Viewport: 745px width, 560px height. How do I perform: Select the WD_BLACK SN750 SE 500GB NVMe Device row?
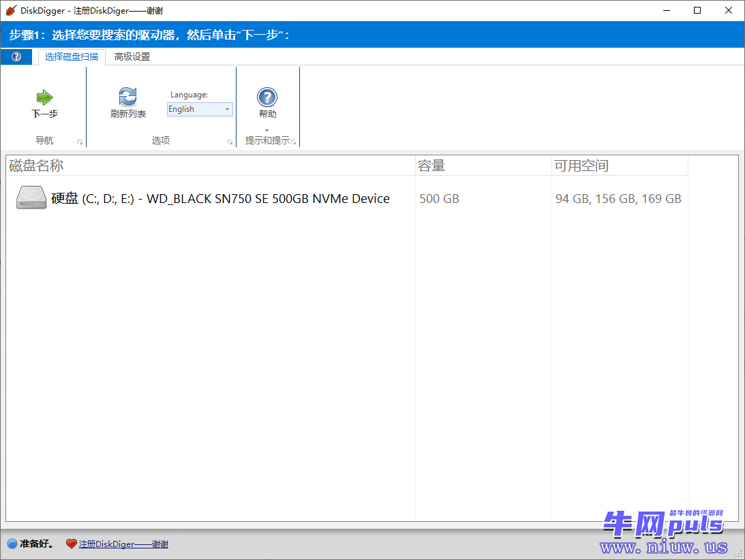click(348, 198)
